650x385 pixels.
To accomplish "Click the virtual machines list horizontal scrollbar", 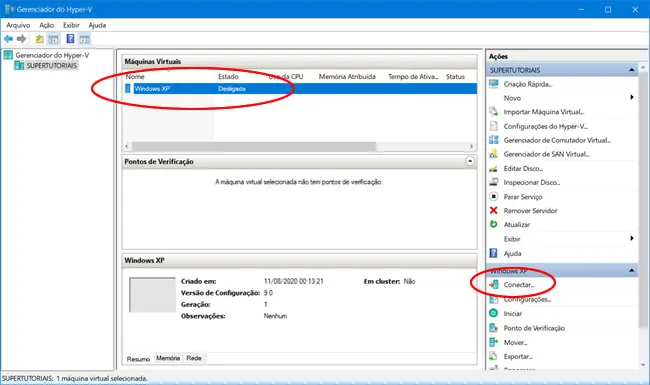I will (x=254, y=146).
